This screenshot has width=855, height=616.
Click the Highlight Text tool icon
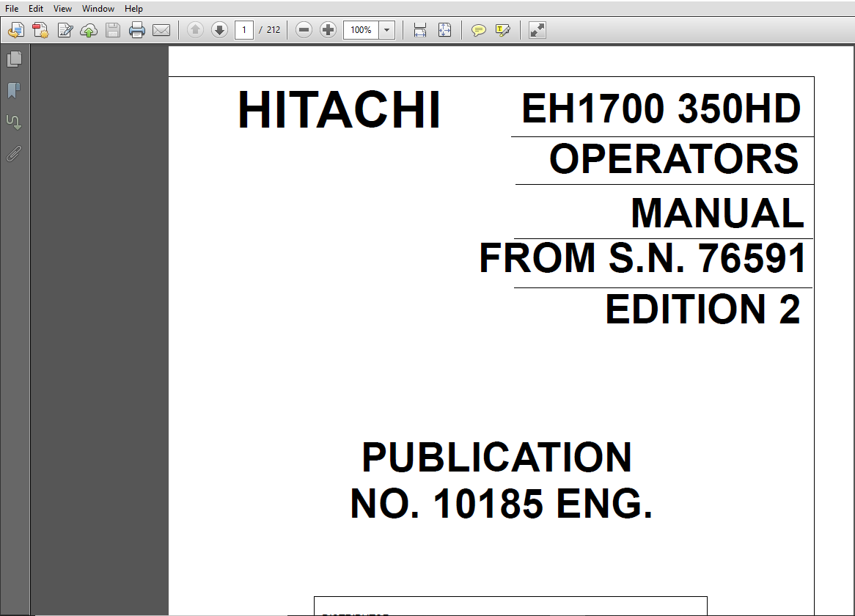coord(503,30)
